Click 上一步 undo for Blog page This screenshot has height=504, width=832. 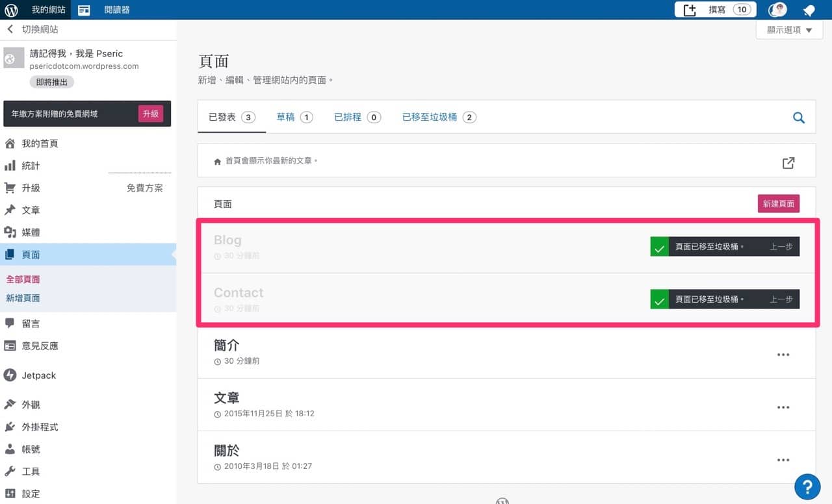(x=781, y=247)
